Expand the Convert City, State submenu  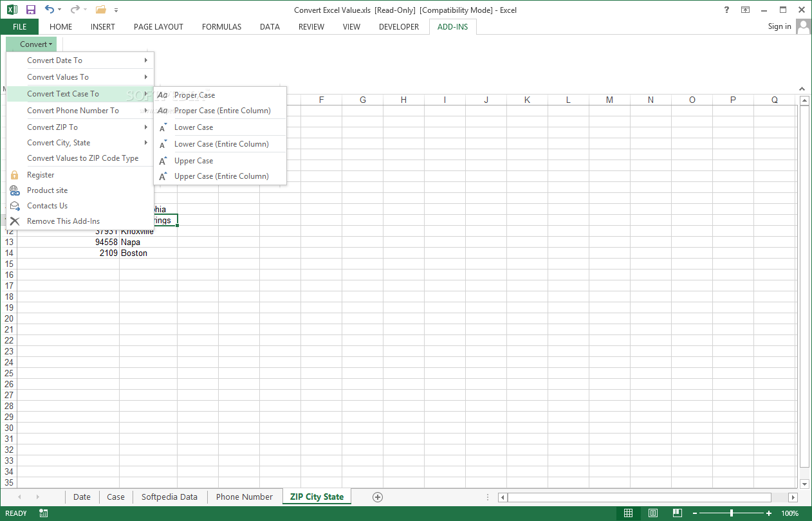(x=80, y=143)
